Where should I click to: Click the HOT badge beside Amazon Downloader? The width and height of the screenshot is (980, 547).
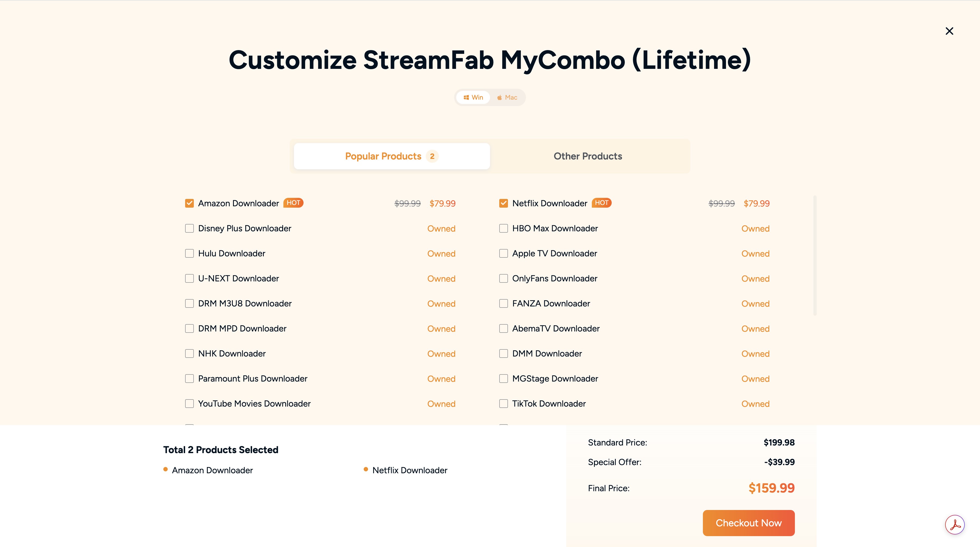tap(293, 203)
